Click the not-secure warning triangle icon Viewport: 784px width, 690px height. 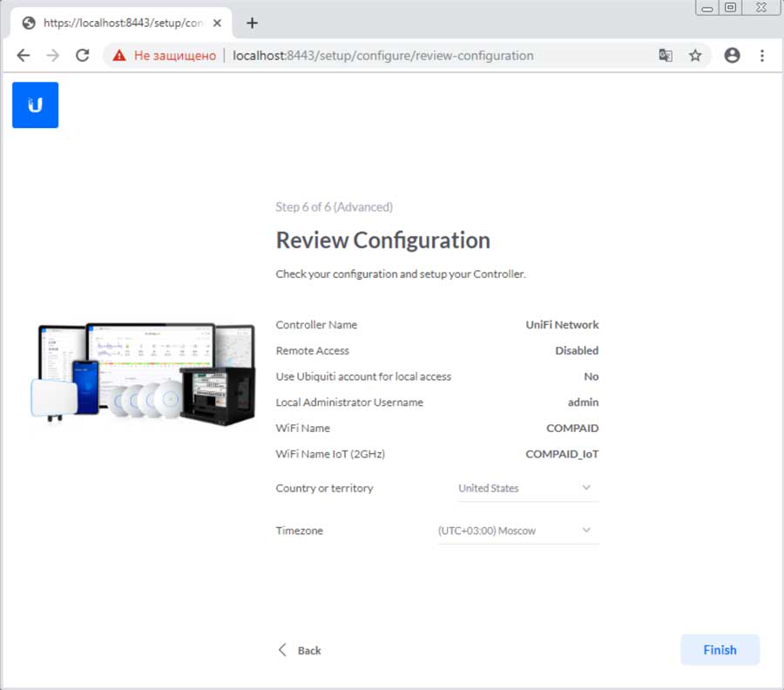(119, 55)
